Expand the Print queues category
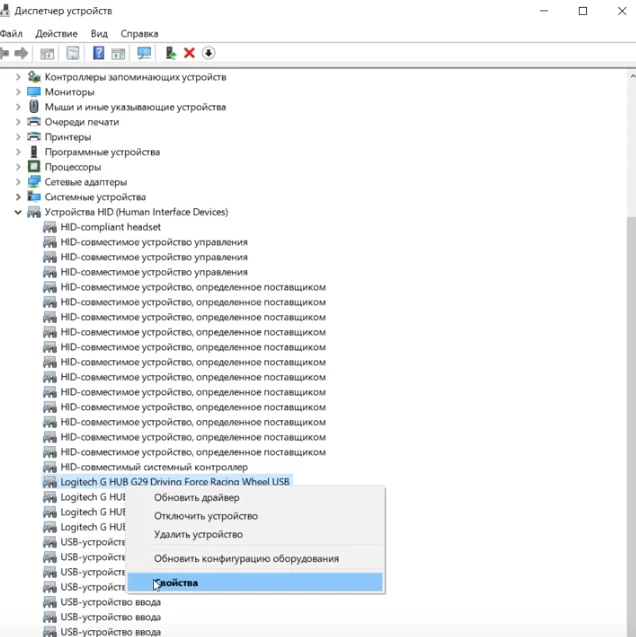 pos(18,122)
